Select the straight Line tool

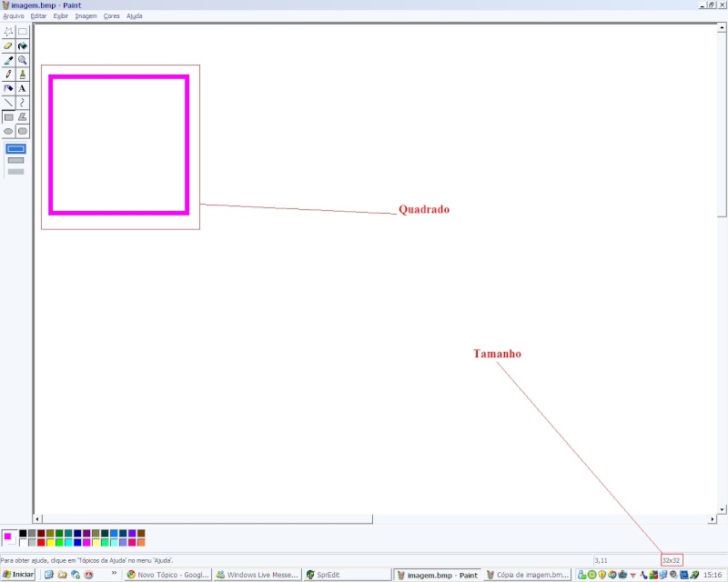point(8,103)
